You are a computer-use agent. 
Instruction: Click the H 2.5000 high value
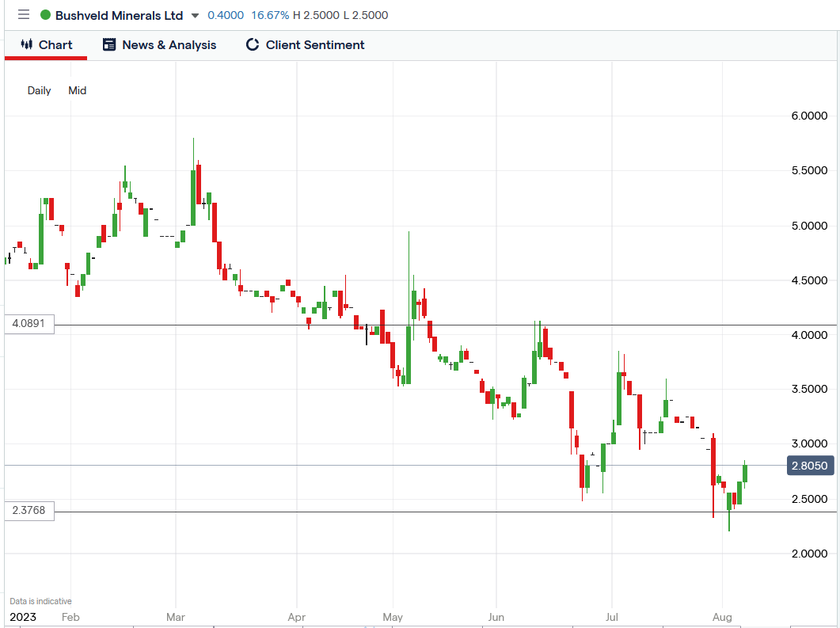[x=316, y=15]
